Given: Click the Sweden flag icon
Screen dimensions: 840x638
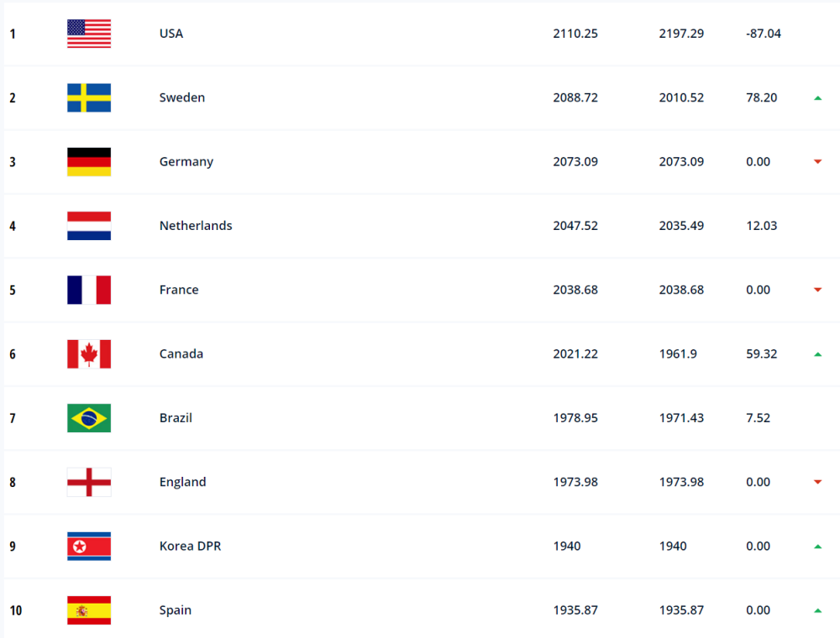Looking at the screenshot, I should pos(89,97).
